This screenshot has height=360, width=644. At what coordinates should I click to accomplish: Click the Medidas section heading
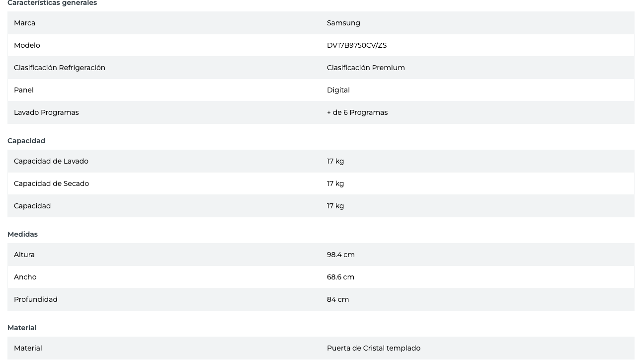(x=22, y=234)
